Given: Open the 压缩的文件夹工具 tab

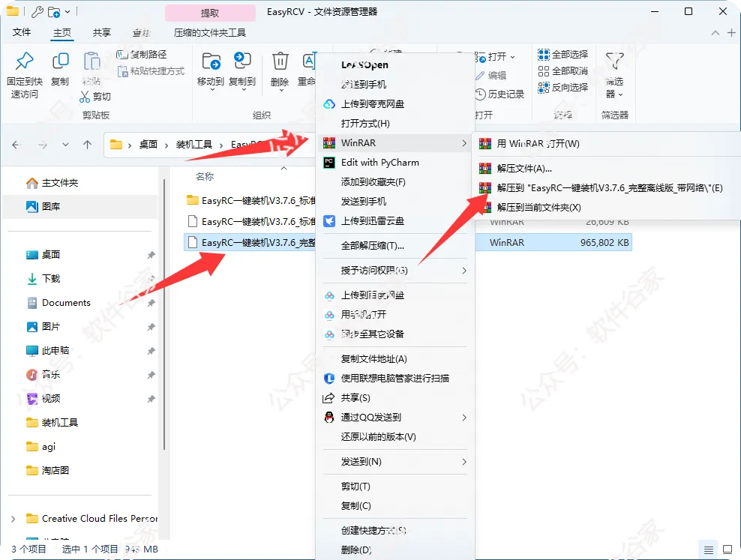Looking at the screenshot, I should pyautogui.click(x=210, y=32).
